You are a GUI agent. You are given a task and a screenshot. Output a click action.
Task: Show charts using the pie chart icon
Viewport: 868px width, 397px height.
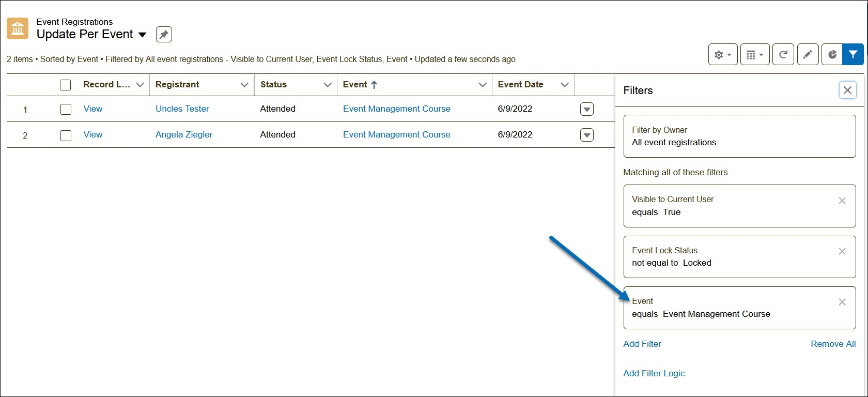tap(832, 55)
